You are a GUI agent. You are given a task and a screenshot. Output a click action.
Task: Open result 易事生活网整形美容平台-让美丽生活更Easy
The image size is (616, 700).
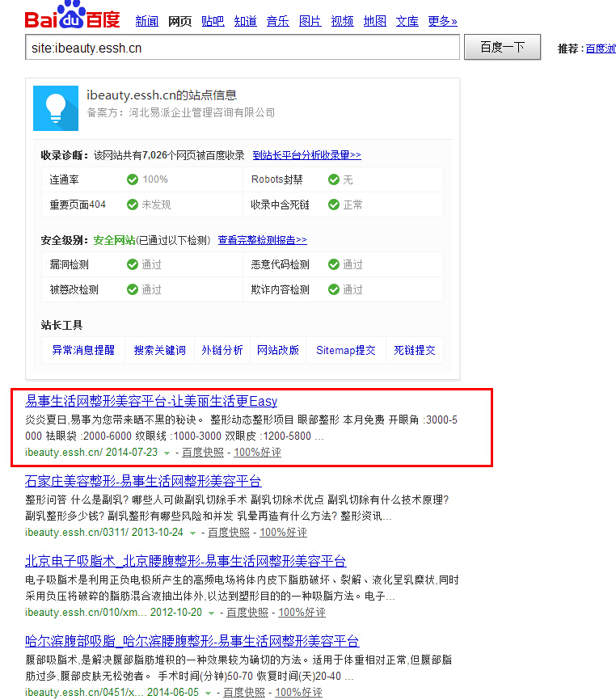[151, 401]
